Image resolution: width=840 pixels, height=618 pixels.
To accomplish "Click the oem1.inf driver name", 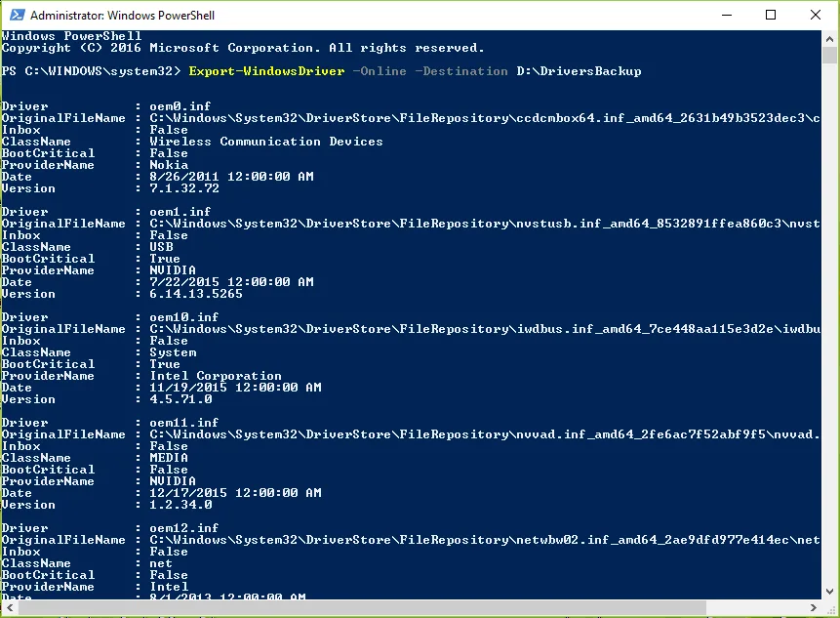I will (180, 212).
